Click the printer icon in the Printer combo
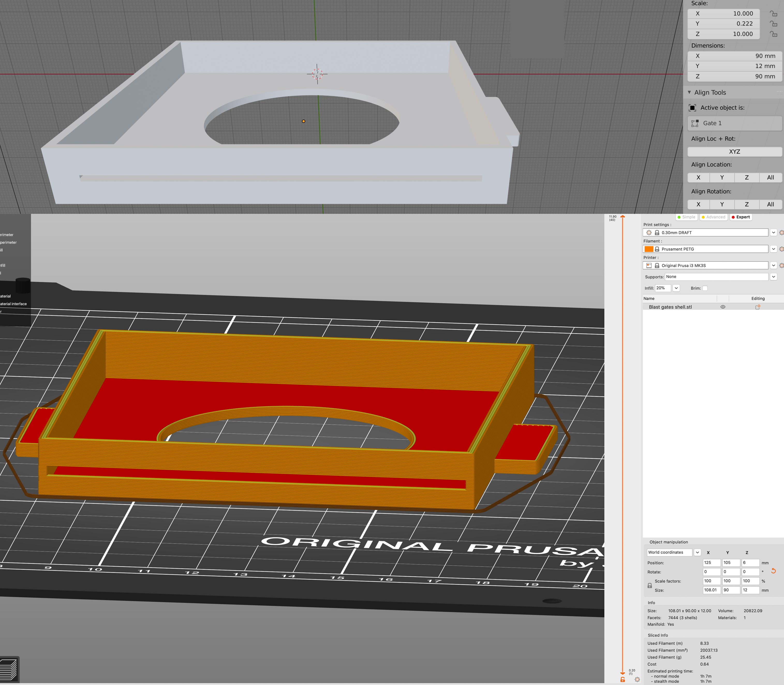 click(649, 265)
